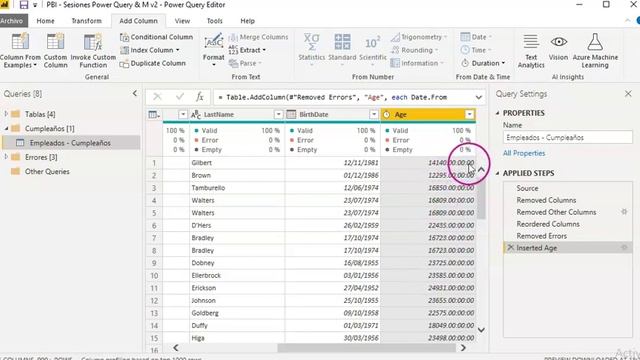The height and width of the screenshot is (360, 640).
Task: Switch to the Transform tab
Action: point(87,21)
